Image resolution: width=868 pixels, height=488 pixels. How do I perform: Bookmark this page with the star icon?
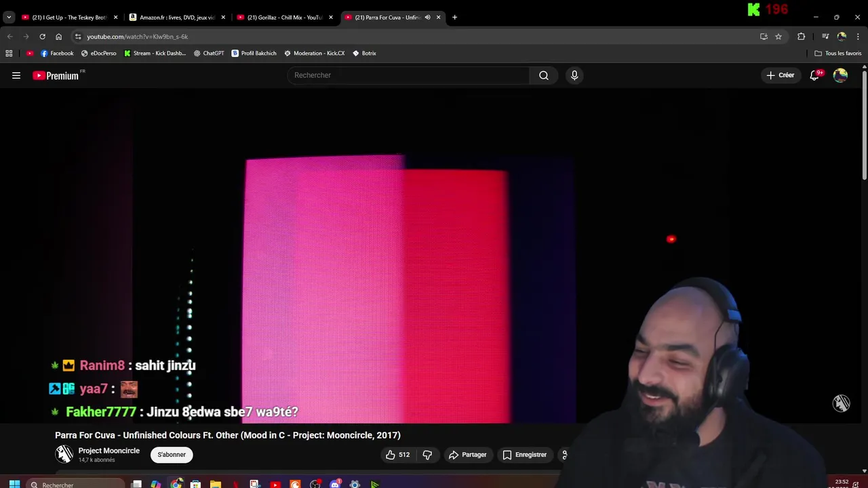(x=778, y=37)
